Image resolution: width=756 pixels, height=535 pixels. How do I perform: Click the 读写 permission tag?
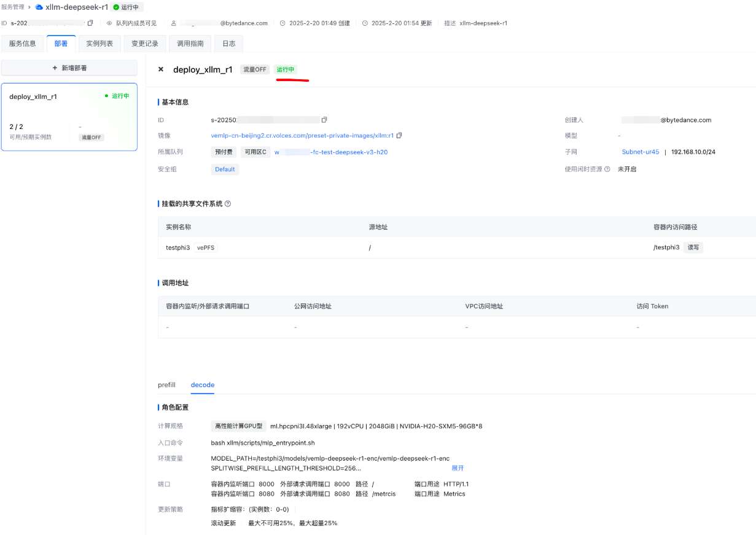point(693,248)
